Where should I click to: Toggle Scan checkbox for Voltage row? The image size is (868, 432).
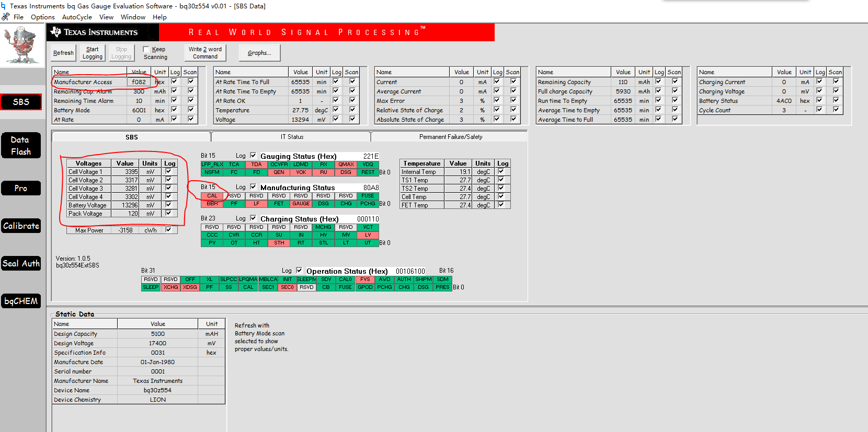(352, 119)
